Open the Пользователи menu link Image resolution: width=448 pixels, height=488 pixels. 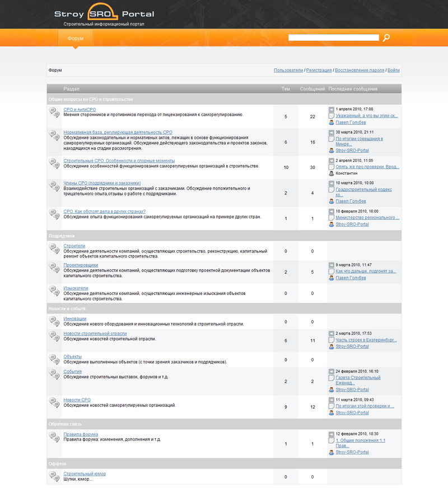pos(288,71)
